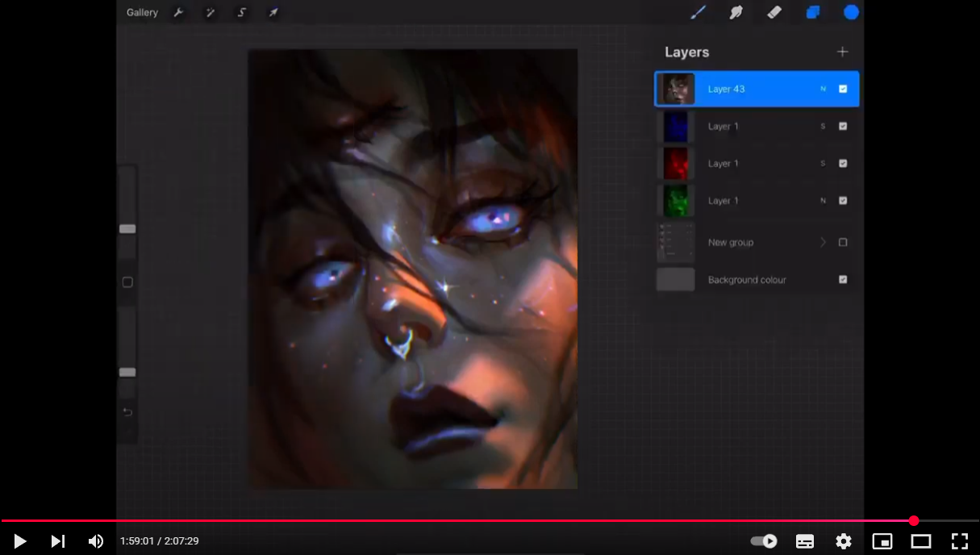Toggle visibility of red Layer 1

[x=843, y=163]
